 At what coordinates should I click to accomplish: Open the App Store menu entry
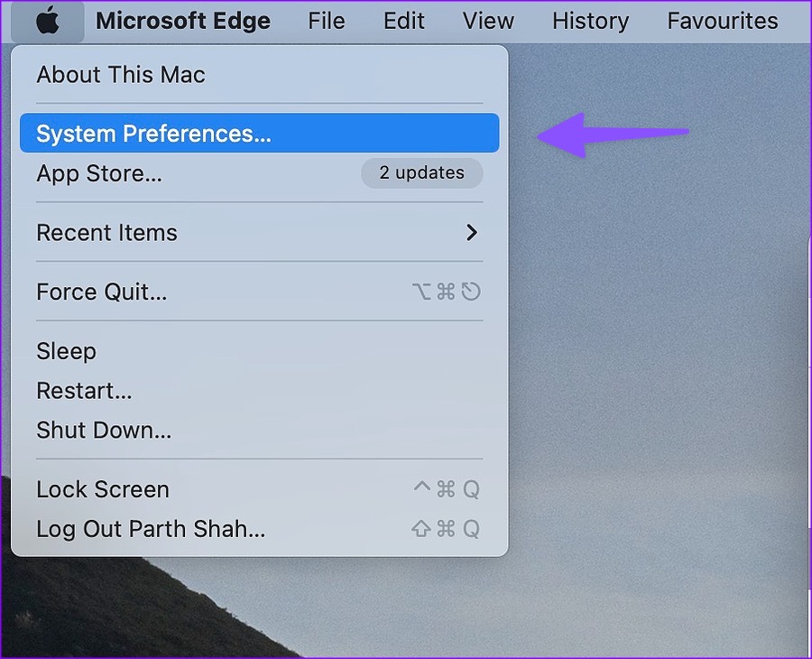point(260,173)
